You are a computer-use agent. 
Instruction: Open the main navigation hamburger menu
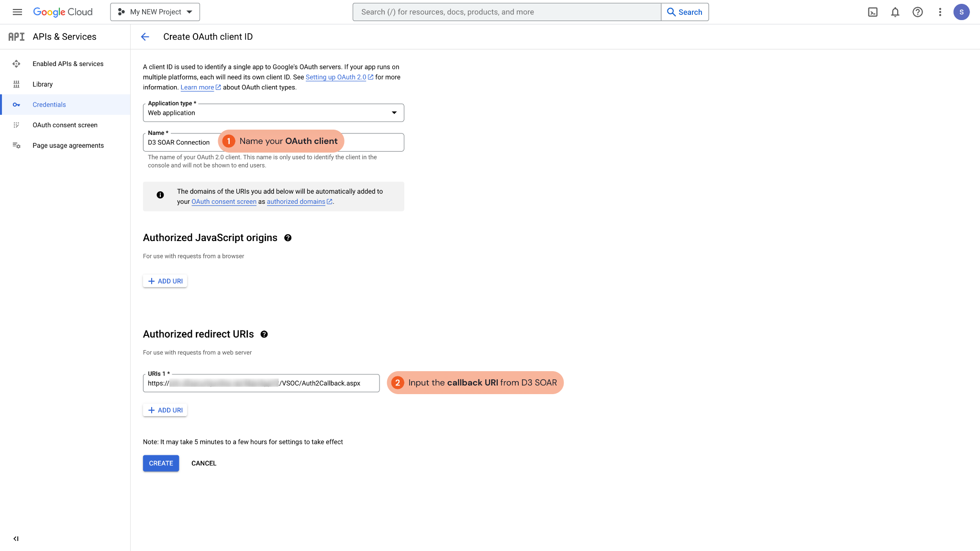[17, 11]
